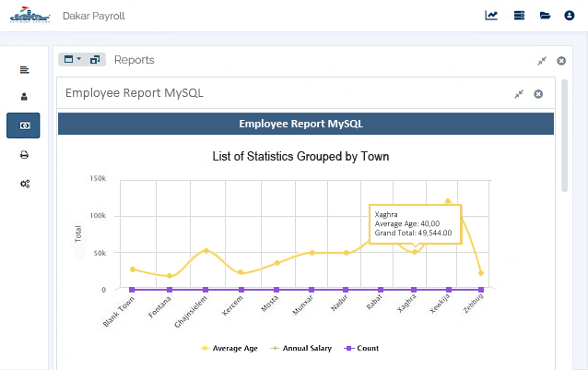Click the Count marker for Mosta
Viewport: 588px width, 370px height.
pyautogui.click(x=276, y=290)
